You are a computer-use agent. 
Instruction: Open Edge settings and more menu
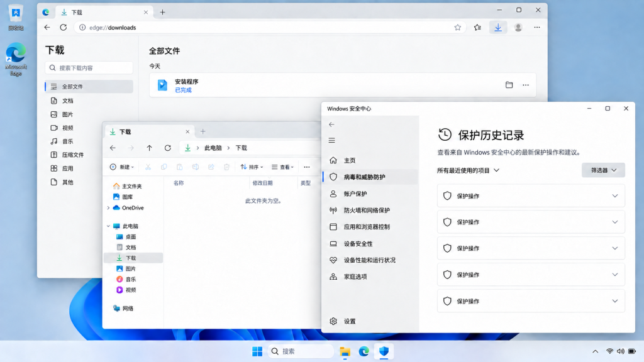coord(537,28)
